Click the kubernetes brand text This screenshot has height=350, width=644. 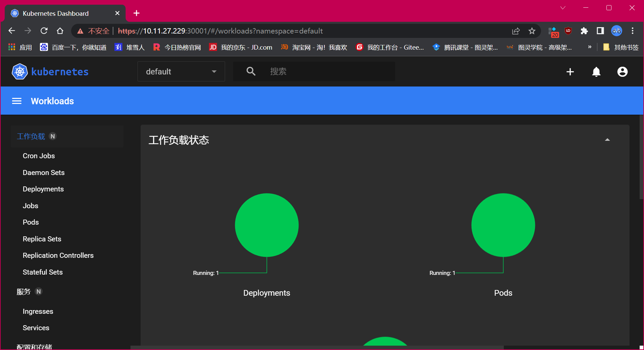point(60,72)
